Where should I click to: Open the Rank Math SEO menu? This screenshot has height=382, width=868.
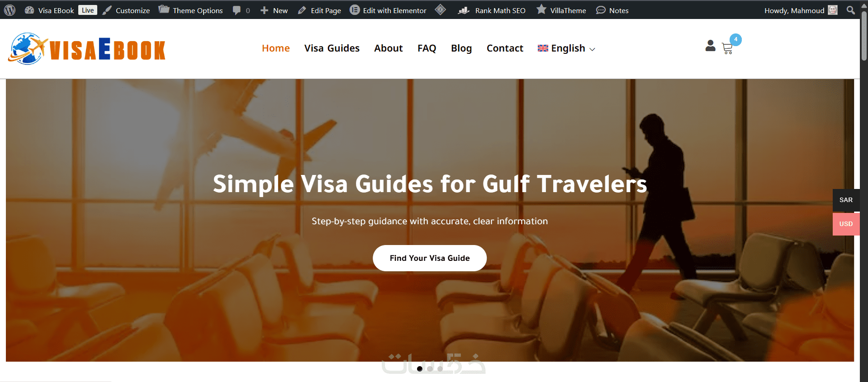click(x=492, y=10)
